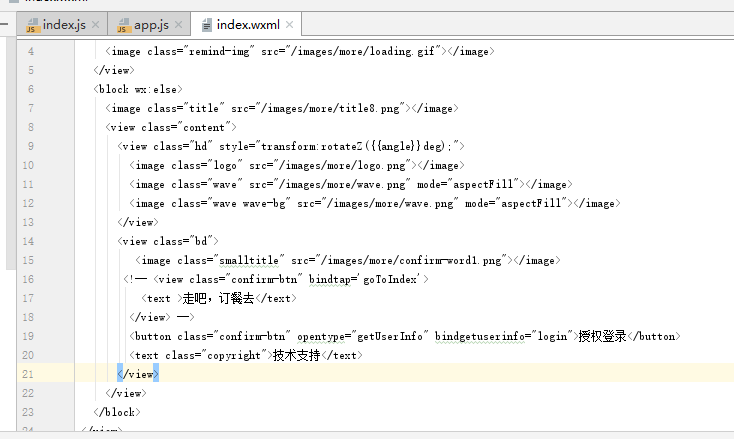This screenshot has width=734, height=439.
Task: Click the file icon on index.wxml tab
Action: click(x=206, y=25)
